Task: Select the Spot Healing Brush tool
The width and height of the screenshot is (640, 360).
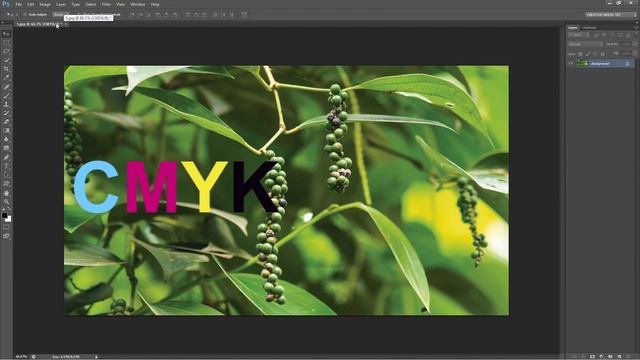Action: (6, 87)
